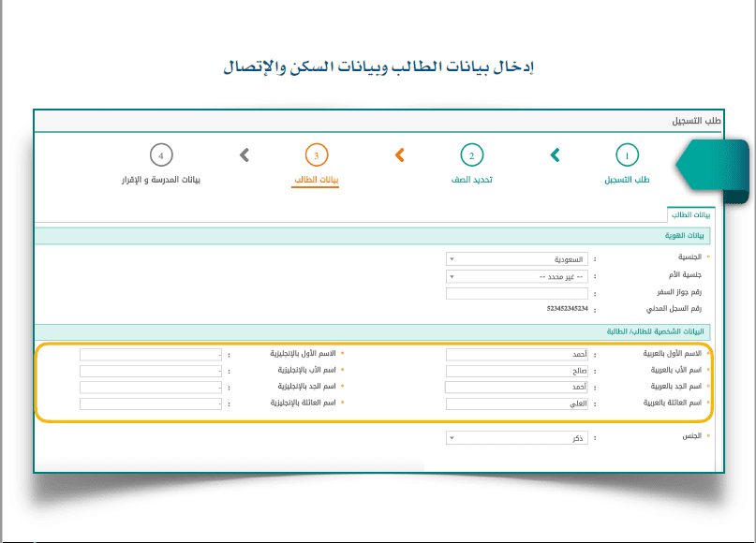Click step 2 circle for تحديد الصف
756x543 pixels.
coord(471,155)
